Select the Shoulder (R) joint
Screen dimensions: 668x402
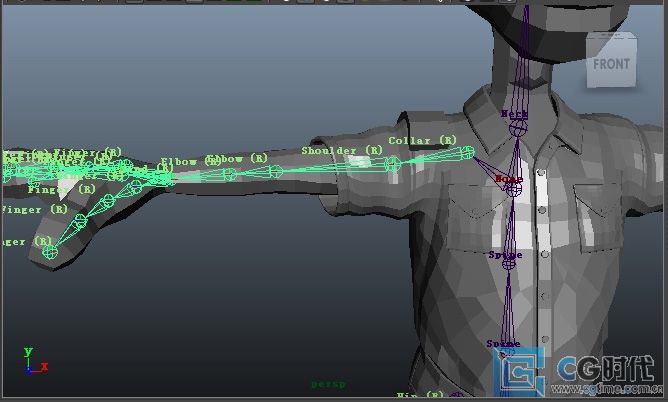[392, 164]
